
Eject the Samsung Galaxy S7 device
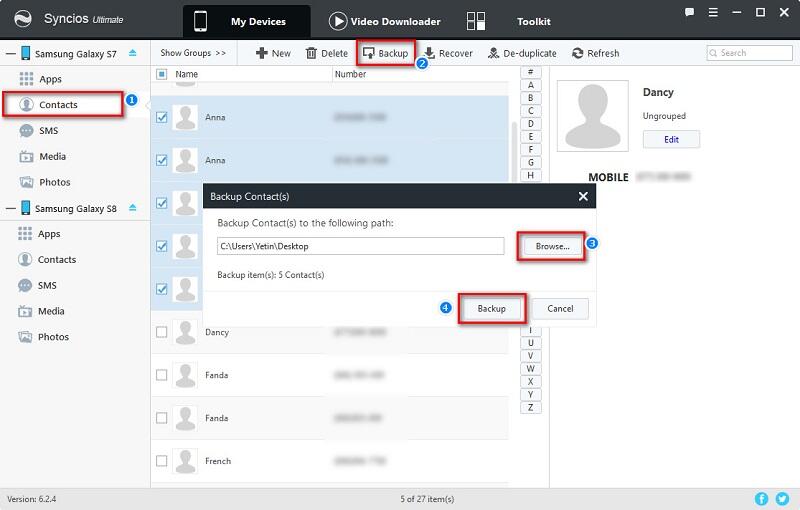coord(133,53)
